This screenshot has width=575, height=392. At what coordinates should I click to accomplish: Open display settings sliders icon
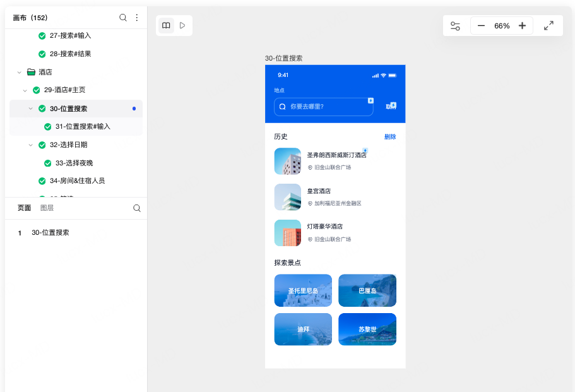click(455, 26)
